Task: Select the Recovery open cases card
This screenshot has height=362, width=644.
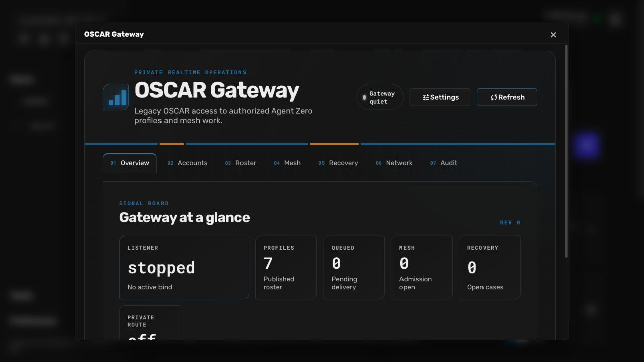Action: point(490,267)
